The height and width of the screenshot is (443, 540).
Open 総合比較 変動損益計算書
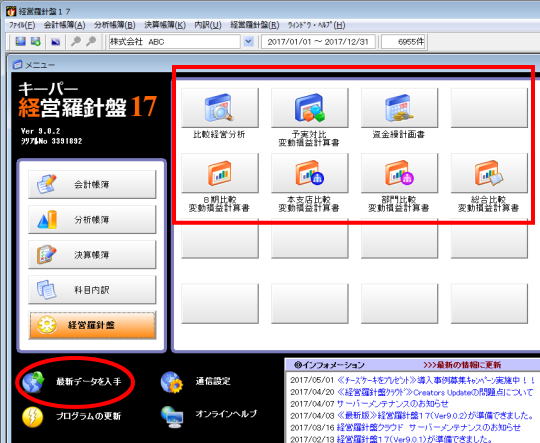489,173
